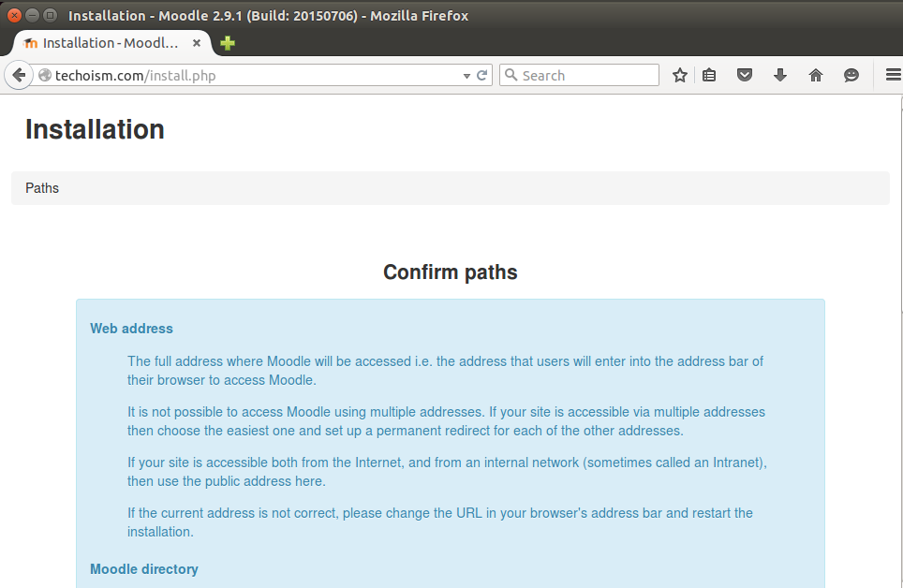Image resolution: width=903 pixels, height=588 pixels.
Task: Open the URL history dropdown arrow
Action: point(466,76)
